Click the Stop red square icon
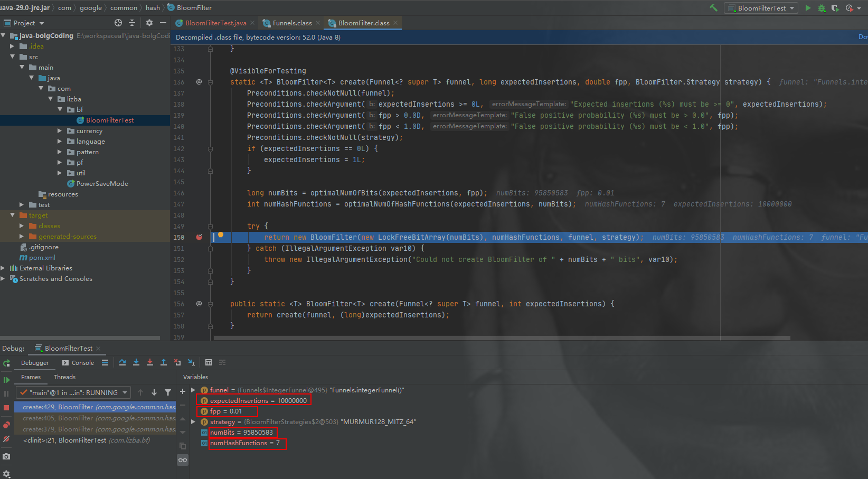Screen dimensions: 868x479 click(6, 408)
